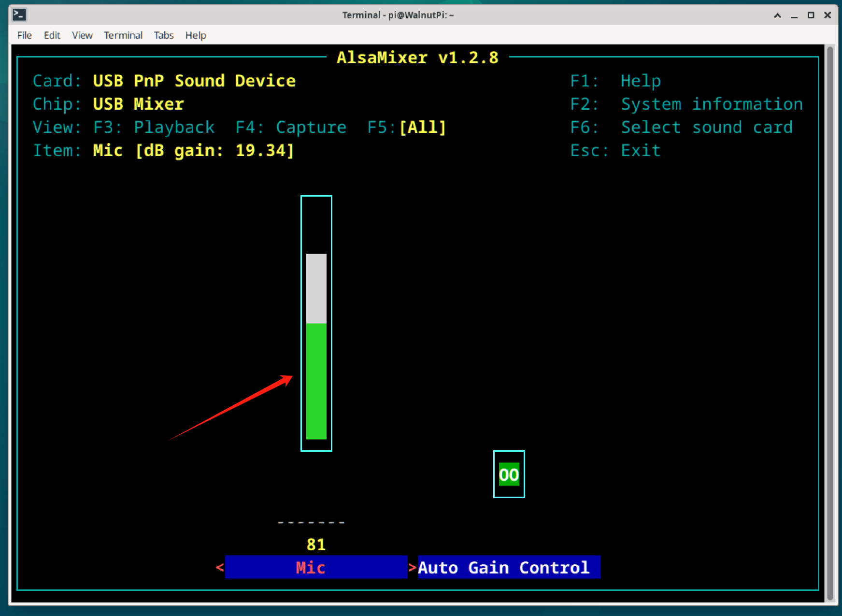Open the View menu
The height and width of the screenshot is (616, 842).
click(x=82, y=35)
